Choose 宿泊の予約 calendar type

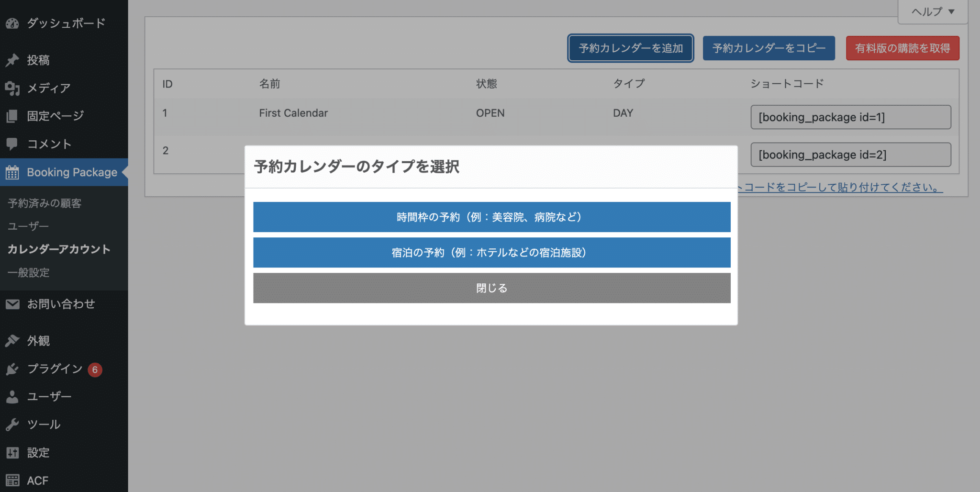tap(491, 253)
